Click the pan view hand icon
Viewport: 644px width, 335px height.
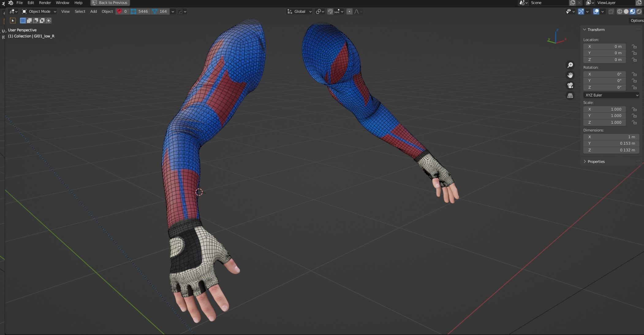[570, 75]
